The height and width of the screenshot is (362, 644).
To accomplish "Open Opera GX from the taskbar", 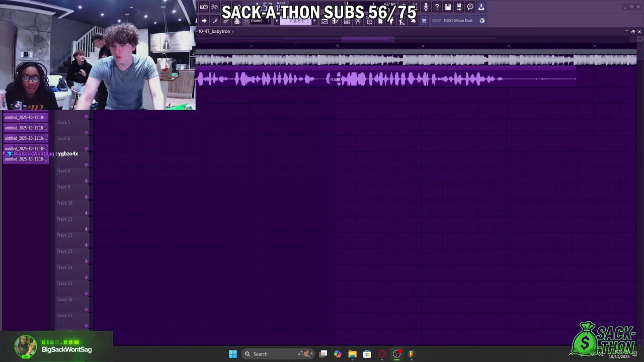I will coord(382,354).
